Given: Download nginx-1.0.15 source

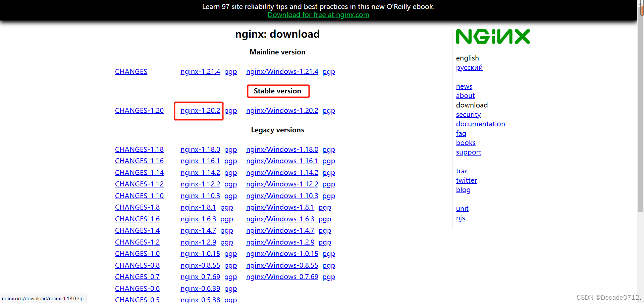Looking at the screenshot, I should pyautogui.click(x=200, y=254).
